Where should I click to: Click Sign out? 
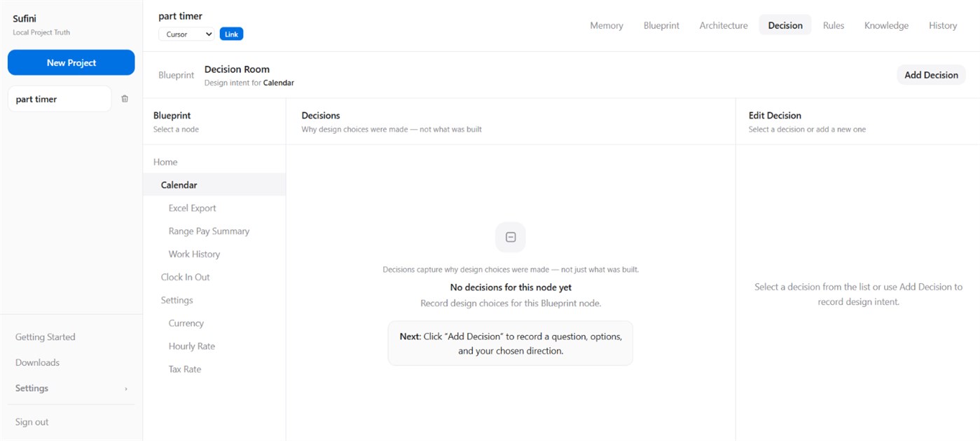click(32, 422)
